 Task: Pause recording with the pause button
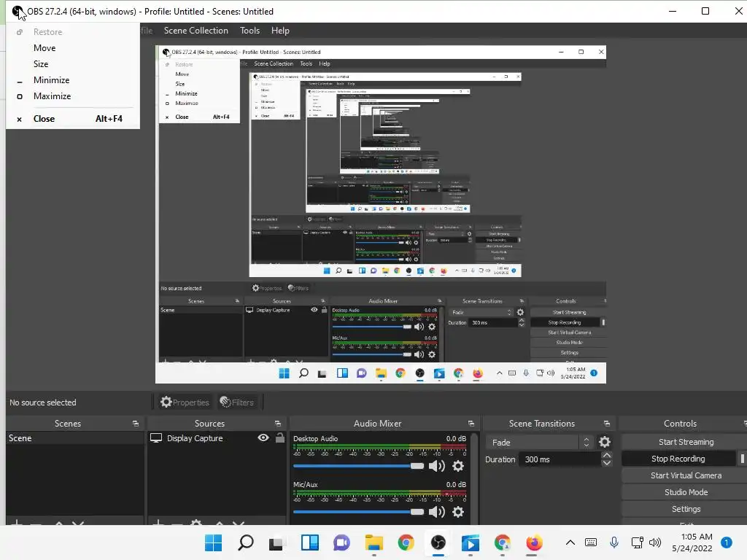coord(742,459)
